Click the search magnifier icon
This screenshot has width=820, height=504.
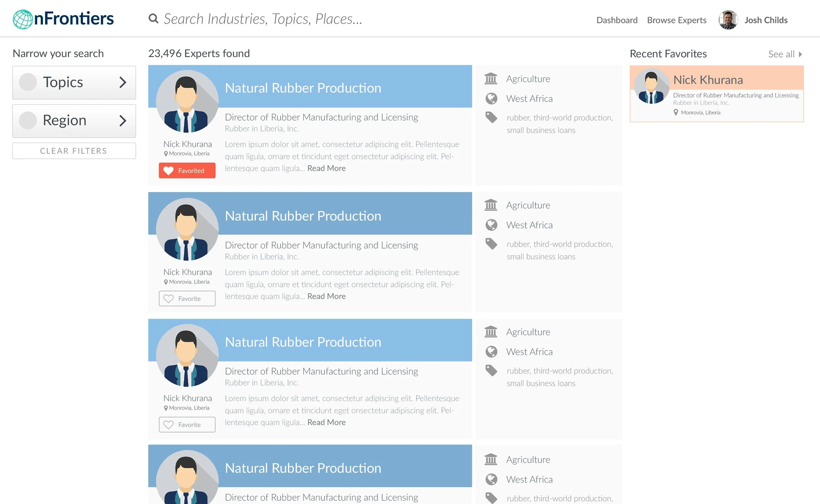pos(153,19)
